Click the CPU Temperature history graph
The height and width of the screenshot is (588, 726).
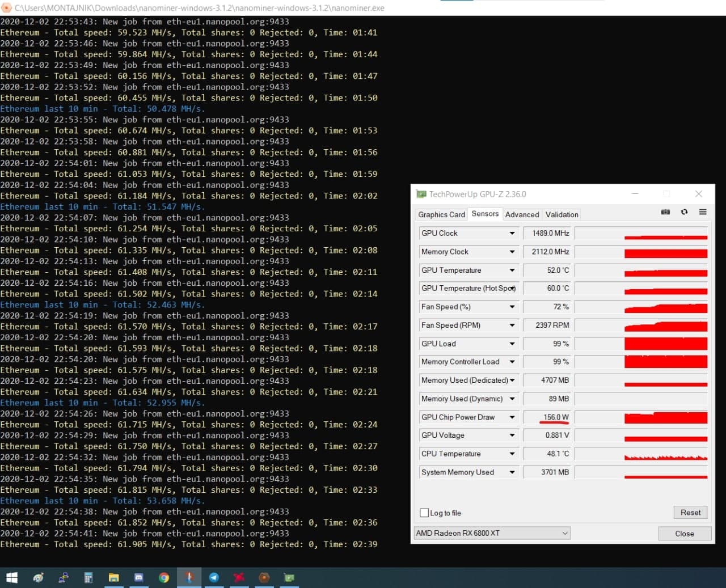click(x=641, y=454)
